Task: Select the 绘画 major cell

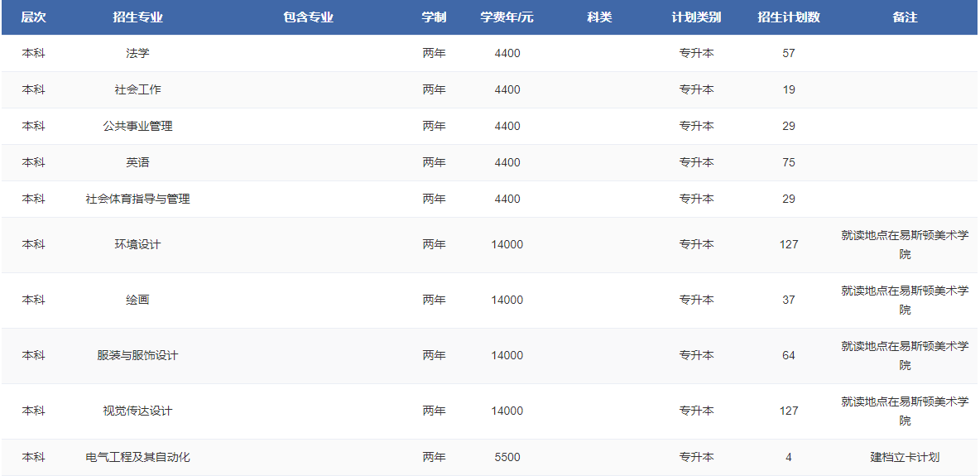Action: pyautogui.click(x=137, y=300)
